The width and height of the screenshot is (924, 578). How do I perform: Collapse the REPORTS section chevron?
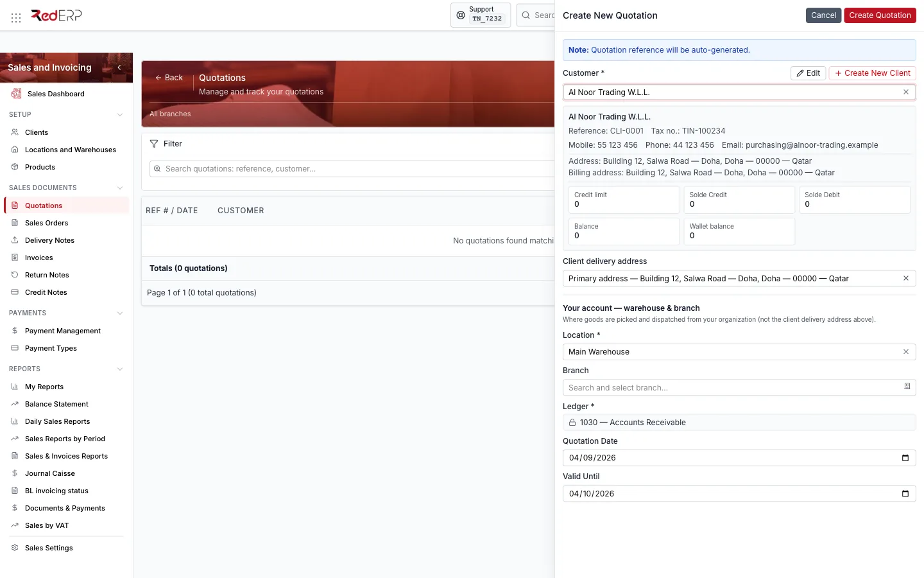tap(120, 369)
